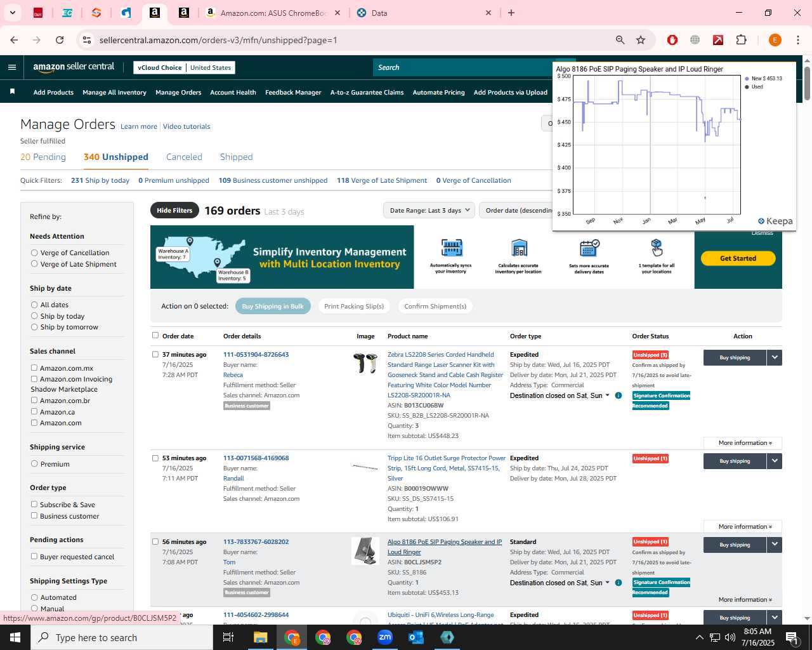The height and width of the screenshot is (650, 812).
Task: Click the Windows taskbar search box
Action: 122,637
